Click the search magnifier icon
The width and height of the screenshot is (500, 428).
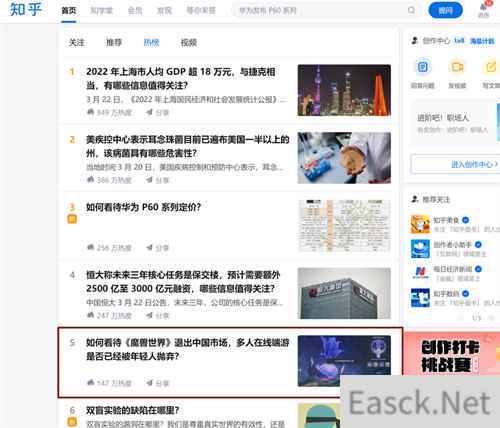pyautogui.click(x=411, y=10)
